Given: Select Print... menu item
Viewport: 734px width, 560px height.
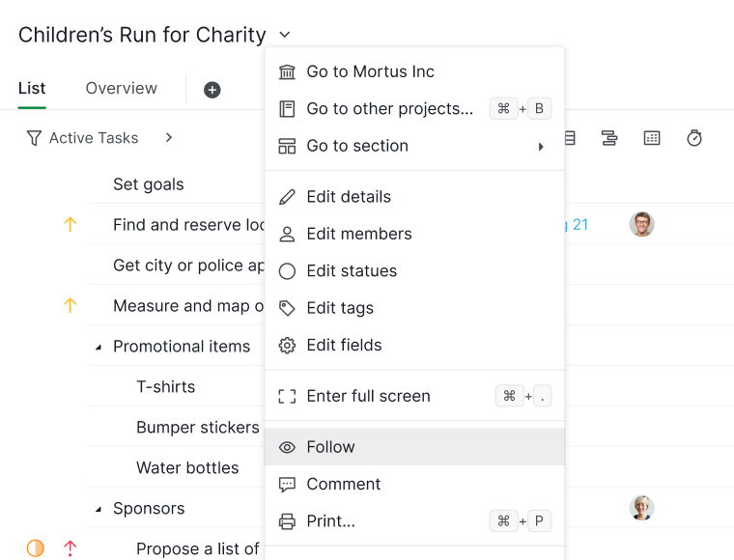Looking at the screenshot, I should click(414, 521).
